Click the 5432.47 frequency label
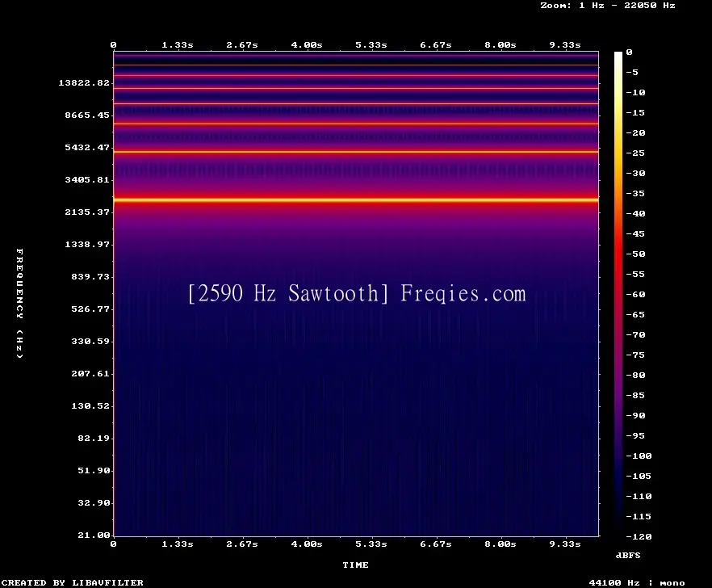This screenshot has width=712, height=588. click(87, 147)
